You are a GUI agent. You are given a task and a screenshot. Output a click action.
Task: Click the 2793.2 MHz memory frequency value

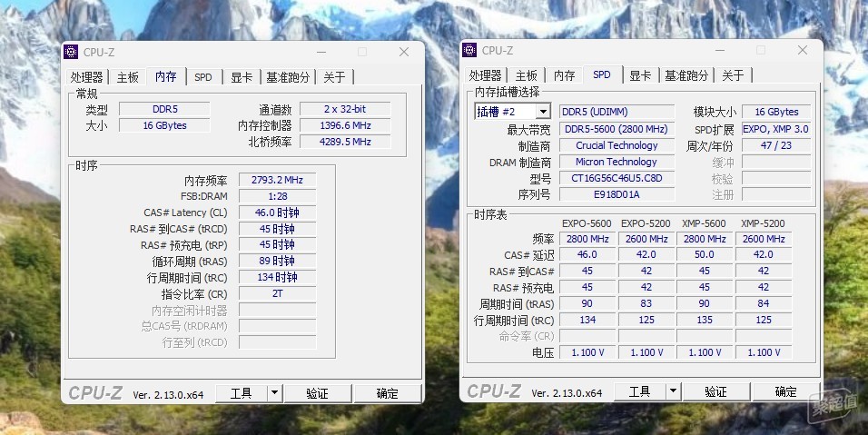(x=277, y=180)
